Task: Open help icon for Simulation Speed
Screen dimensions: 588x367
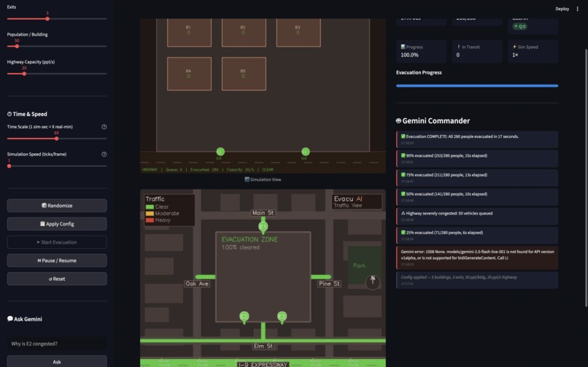Action: pos(104,154)
